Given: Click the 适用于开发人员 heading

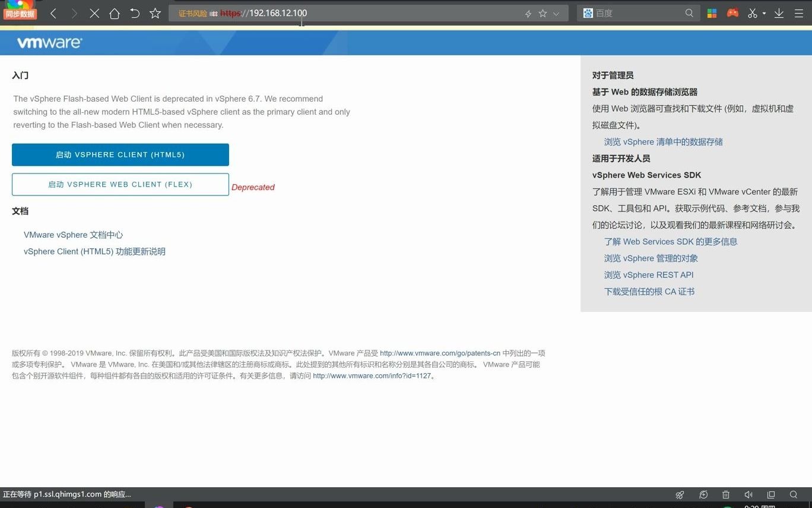Looking at the screenshot, I should pos(621,159).
